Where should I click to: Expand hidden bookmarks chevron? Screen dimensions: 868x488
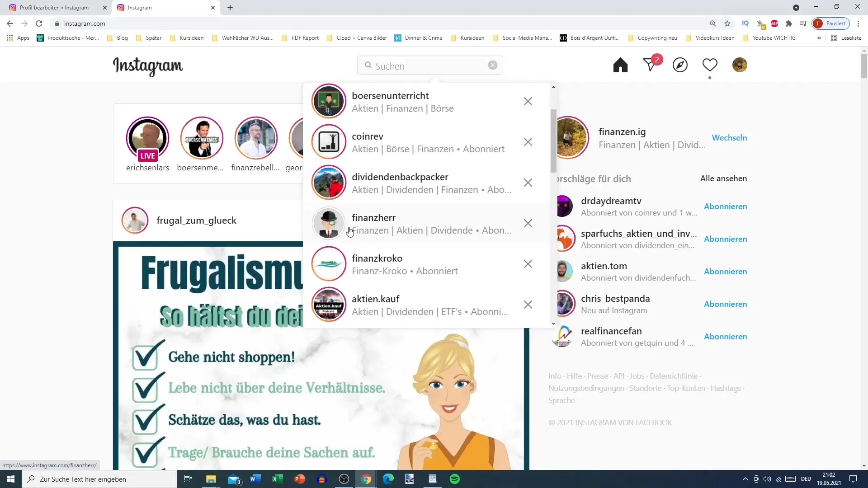click(819, 38)
